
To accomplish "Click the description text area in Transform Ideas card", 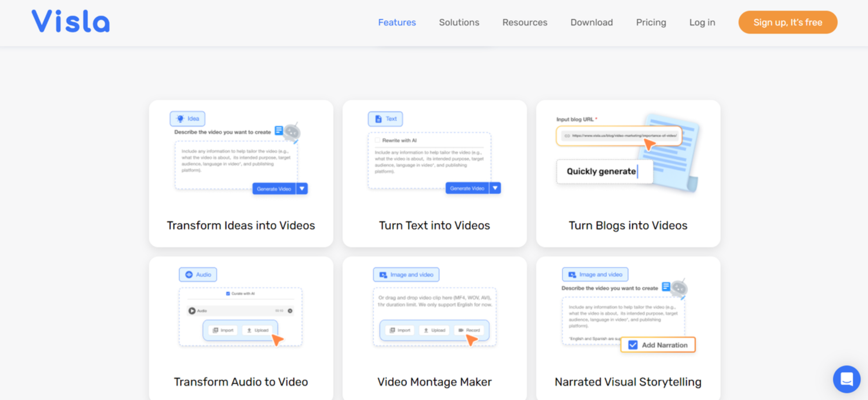I will [236, 164].
